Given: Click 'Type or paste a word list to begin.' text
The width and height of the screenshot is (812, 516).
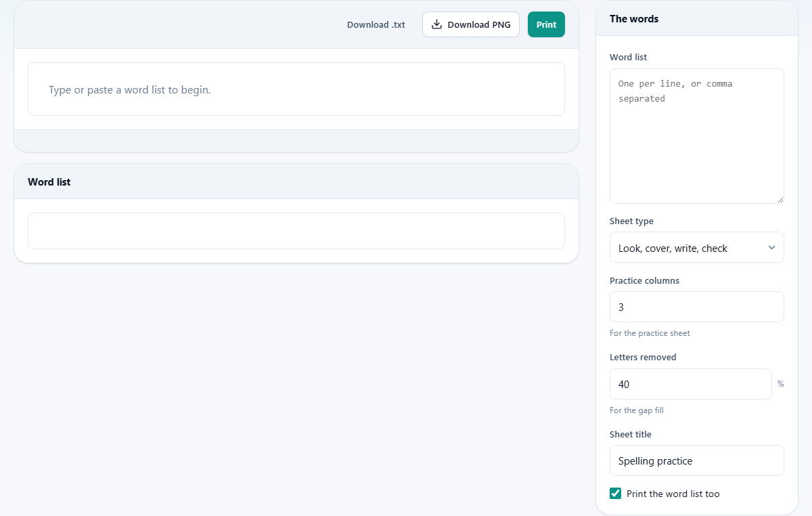Looking at the screenshot, I should click(x=130, y=89).
